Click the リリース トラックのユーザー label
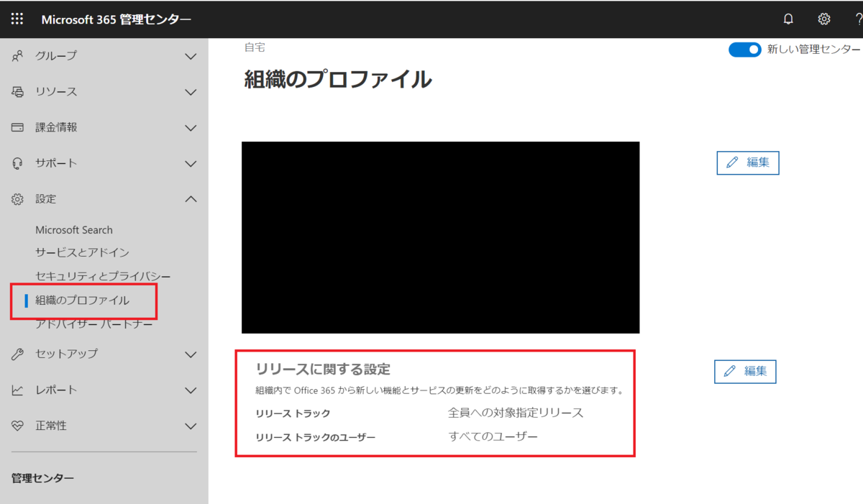Image resolution: width=863 pixels, height=504 pixels. 315,437
